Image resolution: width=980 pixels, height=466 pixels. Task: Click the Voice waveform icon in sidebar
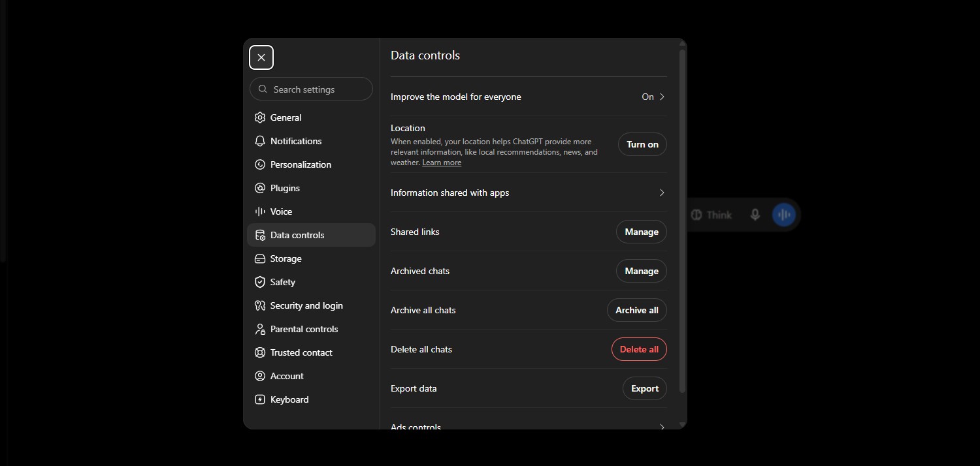260,211
